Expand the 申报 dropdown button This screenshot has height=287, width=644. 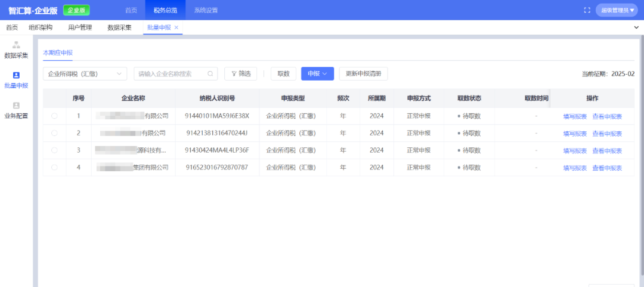(x=317, y=73)
